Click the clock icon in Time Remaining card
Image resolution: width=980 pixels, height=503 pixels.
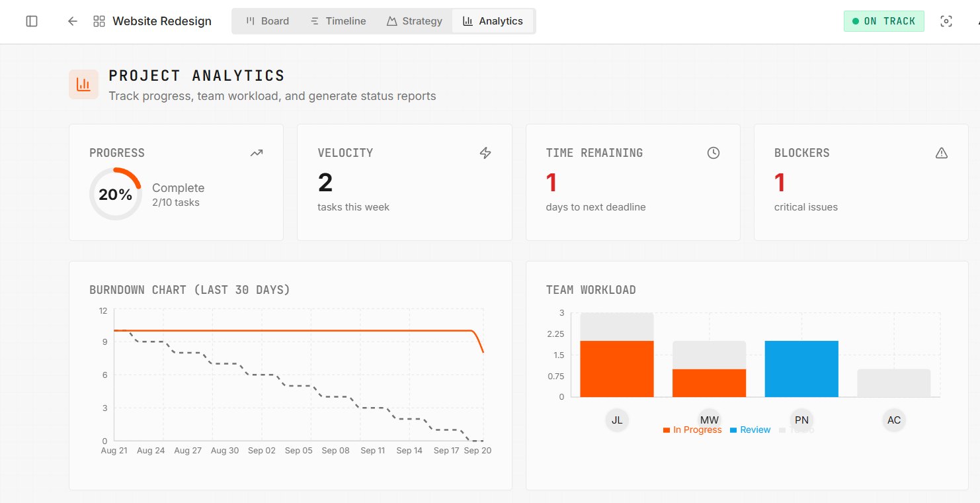(714, 153)
